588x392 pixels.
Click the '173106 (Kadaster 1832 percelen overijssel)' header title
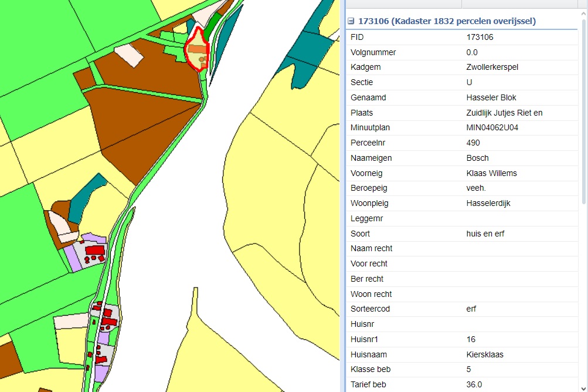tap(447, 21)
